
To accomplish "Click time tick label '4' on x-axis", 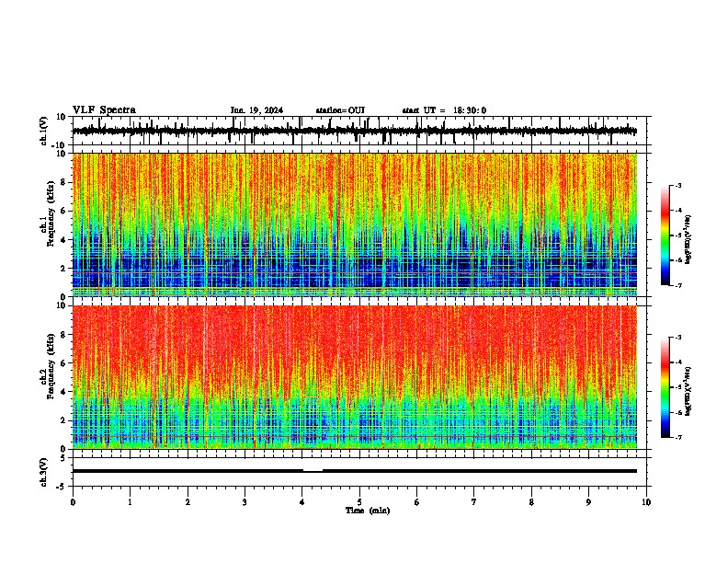I will (302, 502).
